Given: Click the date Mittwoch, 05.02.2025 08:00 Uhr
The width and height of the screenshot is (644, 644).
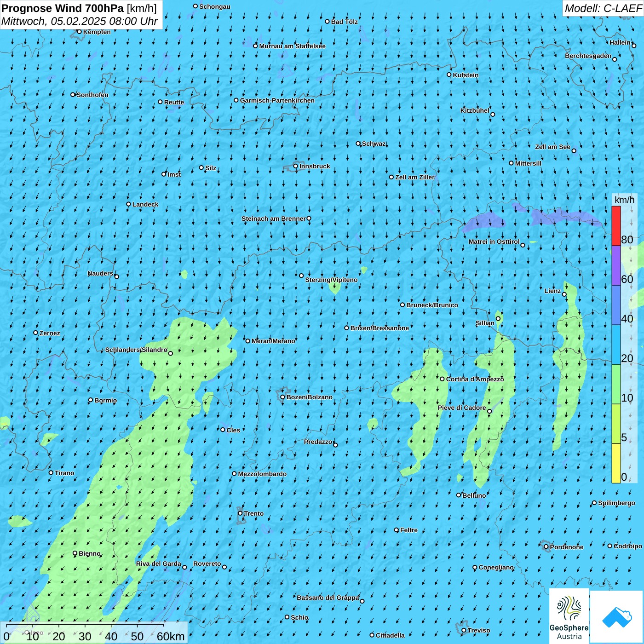Looking at the screenshot, I should (x=80, y=21).
